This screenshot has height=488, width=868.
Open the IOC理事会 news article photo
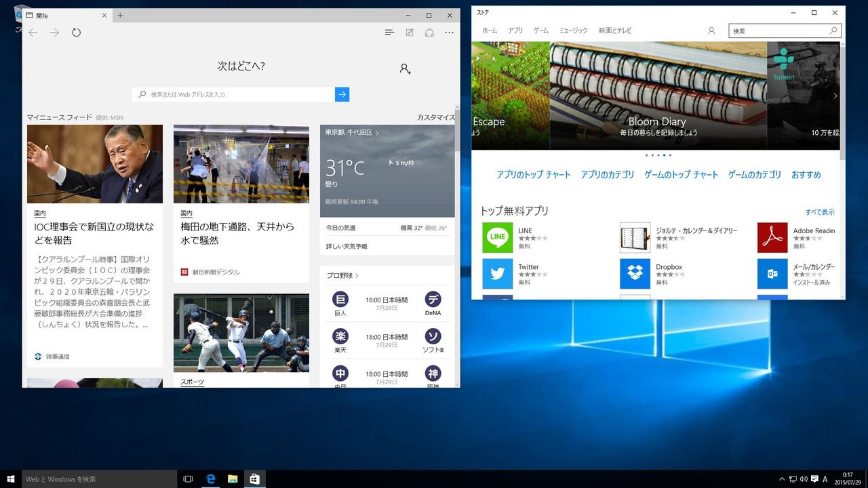pos(95,164)
